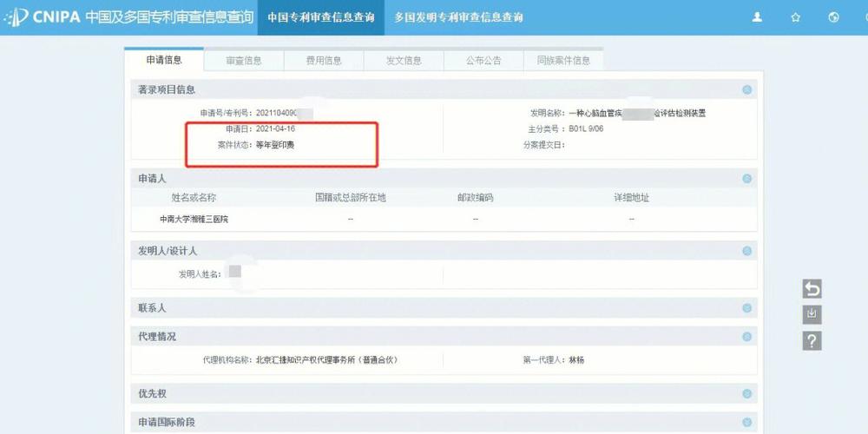Screen dimensions: 868x434
Task: Expand the 申请国际阶段 section
Action: (746, 423)
